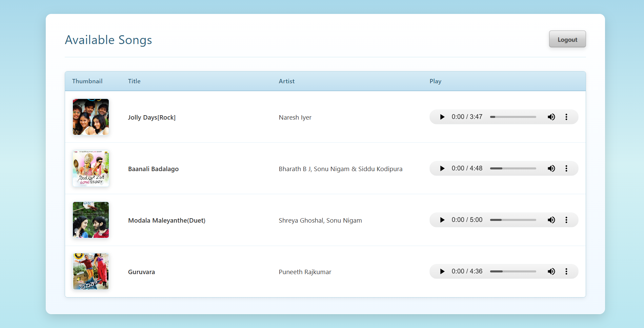Play the Guruvara song
Viewport: 644px width, 328px height.
[442, 271]
